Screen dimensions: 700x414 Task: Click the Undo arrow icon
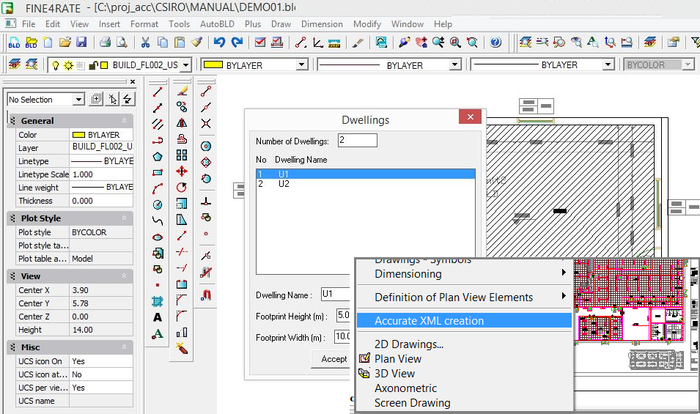[218, 42]
